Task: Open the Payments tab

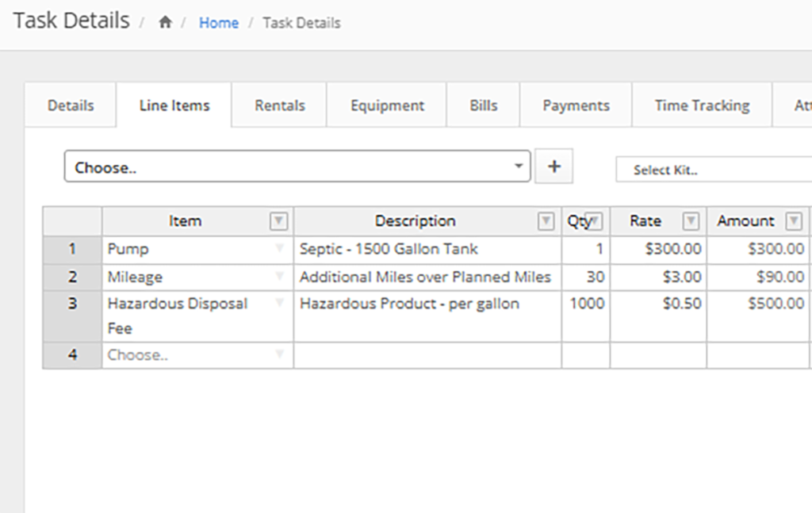Action: (576, 105)
